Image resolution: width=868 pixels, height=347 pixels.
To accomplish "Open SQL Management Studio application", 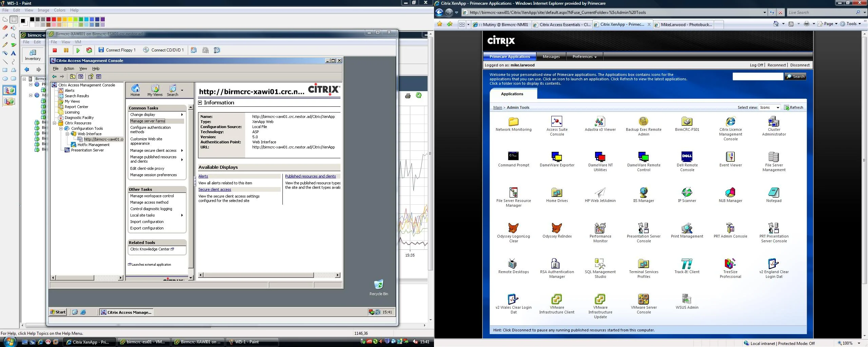I will [x=600, y=269].
